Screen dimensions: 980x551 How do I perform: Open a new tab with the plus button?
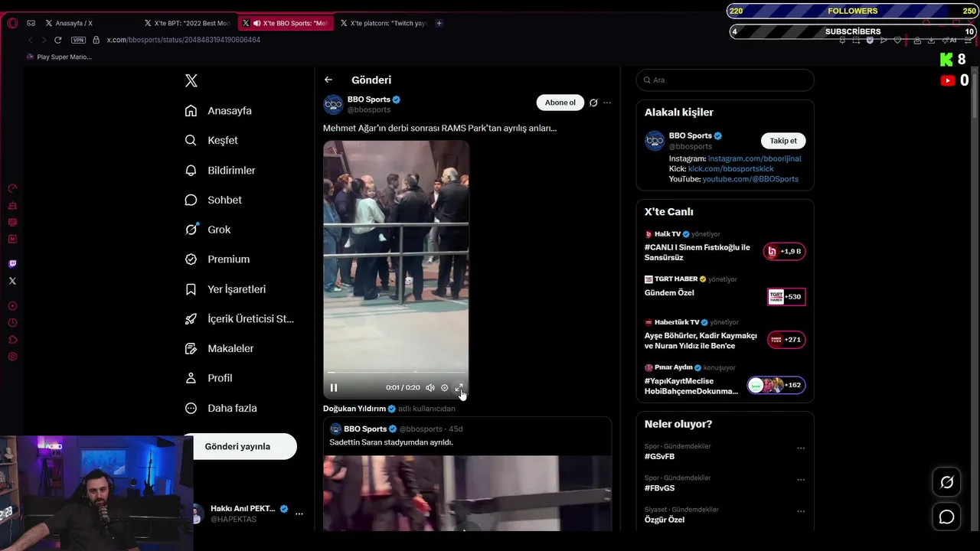point(439,23)
